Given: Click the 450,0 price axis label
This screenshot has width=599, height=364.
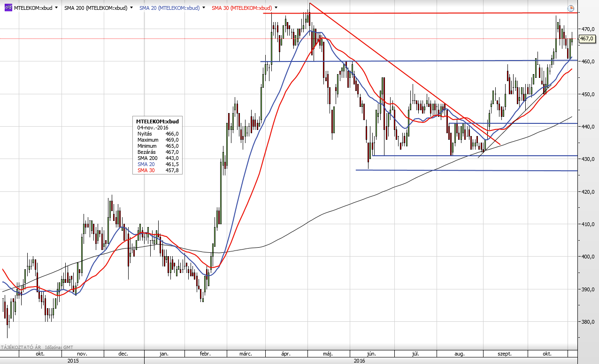Looking at the screenshot, I should [x=588, y=94].
